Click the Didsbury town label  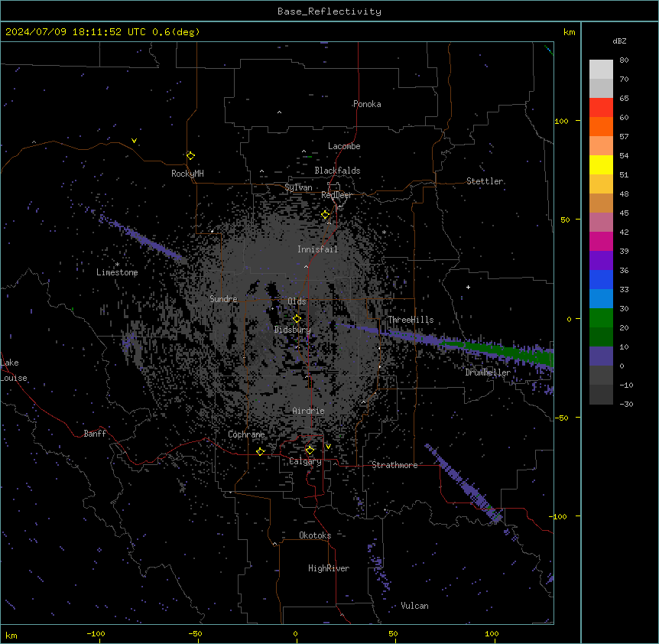(x=293, y=330)
